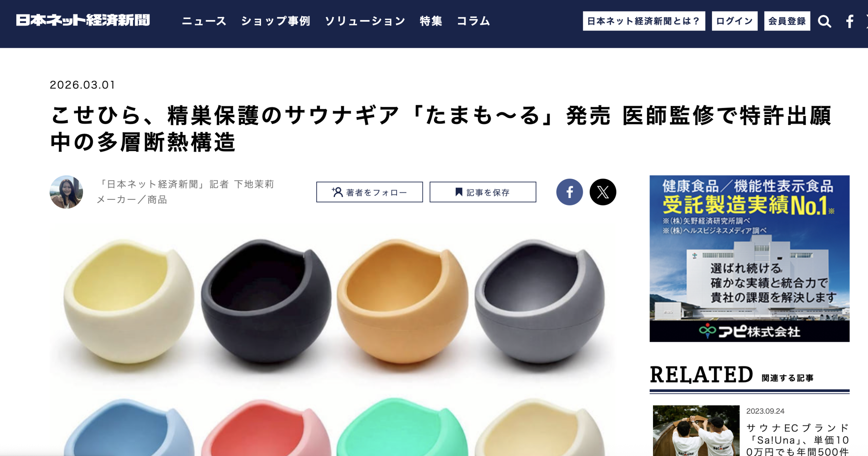Open the 特集 navigation item

[x=431, y=21]
